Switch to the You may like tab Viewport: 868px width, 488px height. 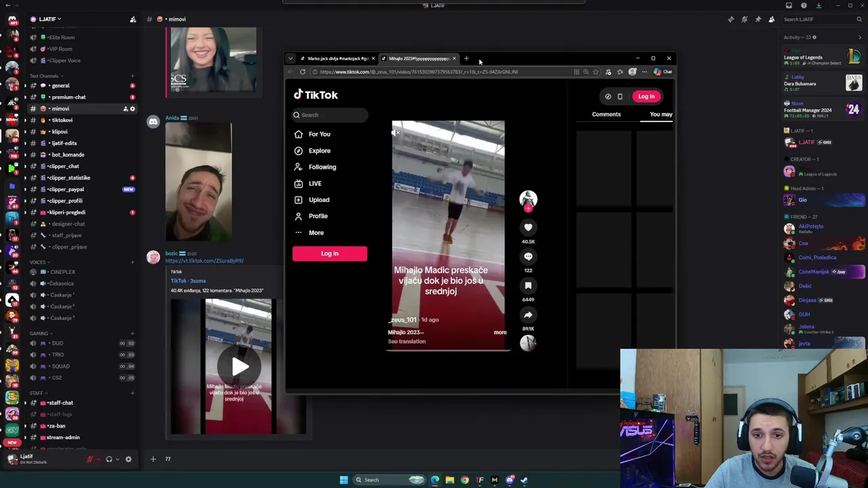click(660, 115)
